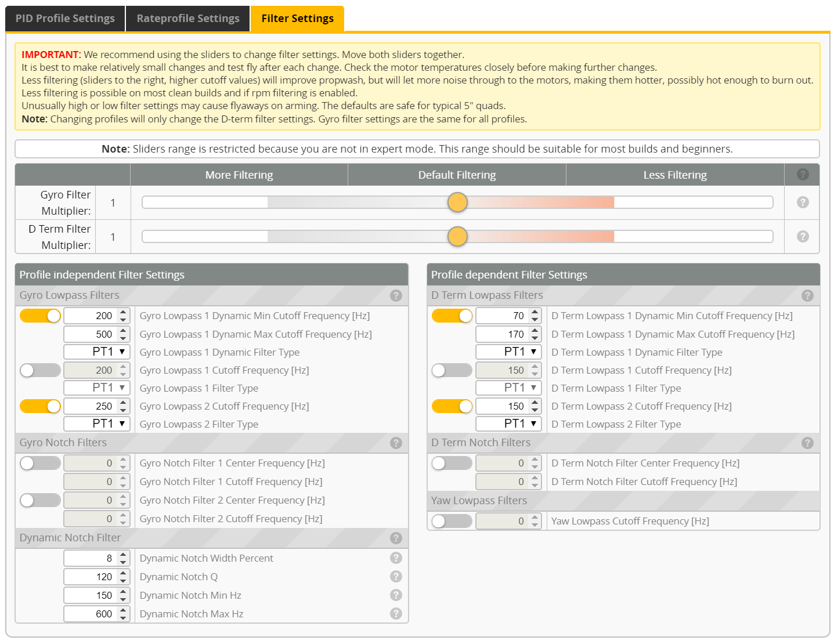Open help for Gyro Lowpass Filters section

[396, 295]
